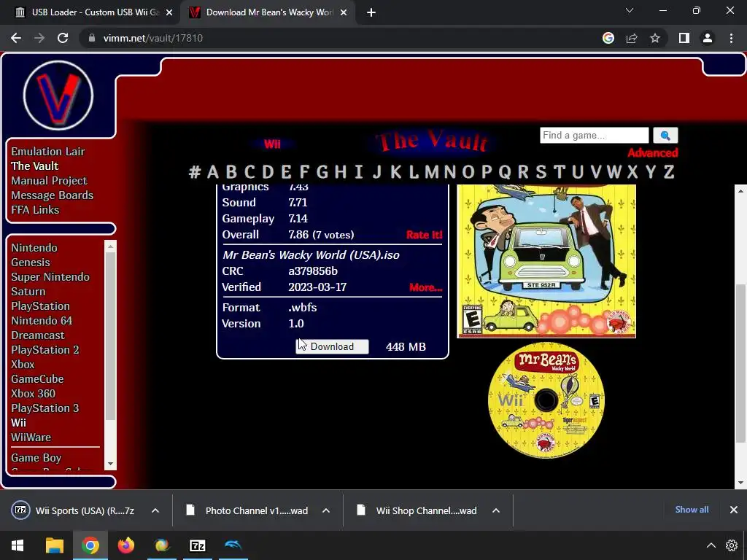Open the Dolphin emulator taskbar icon
The image size is (747, 560).
(x=233, y=545)
